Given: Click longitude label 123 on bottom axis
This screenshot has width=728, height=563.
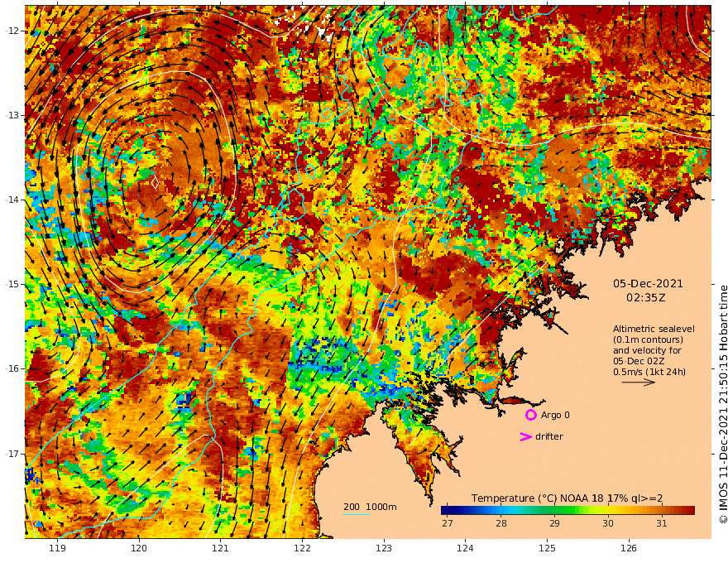Looking at the screenshot, I should coord(384,549).
